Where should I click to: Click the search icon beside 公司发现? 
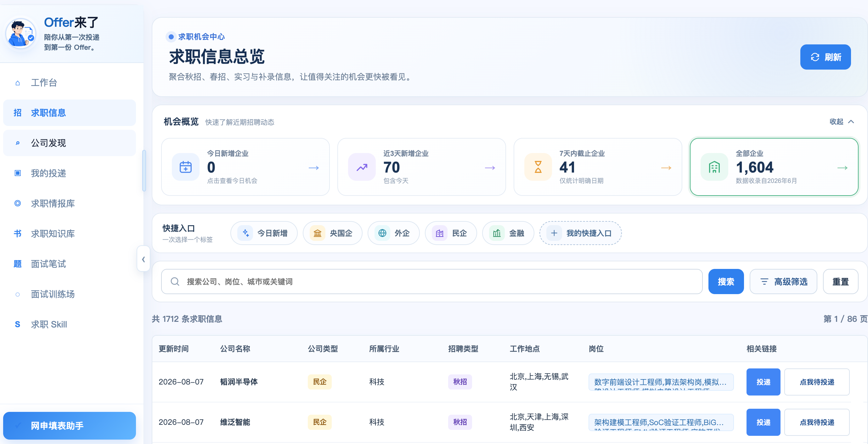click(18, 143)
